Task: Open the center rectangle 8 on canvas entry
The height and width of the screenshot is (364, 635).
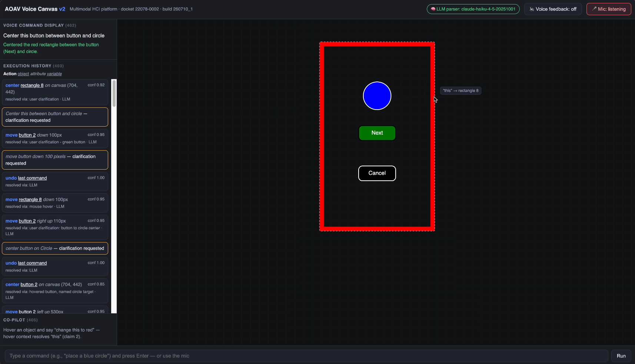Action: [55, 92]
